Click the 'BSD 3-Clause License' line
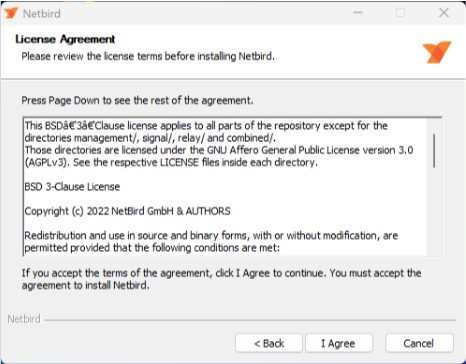Viewport: 466px width, 364px height. [72, 187]
